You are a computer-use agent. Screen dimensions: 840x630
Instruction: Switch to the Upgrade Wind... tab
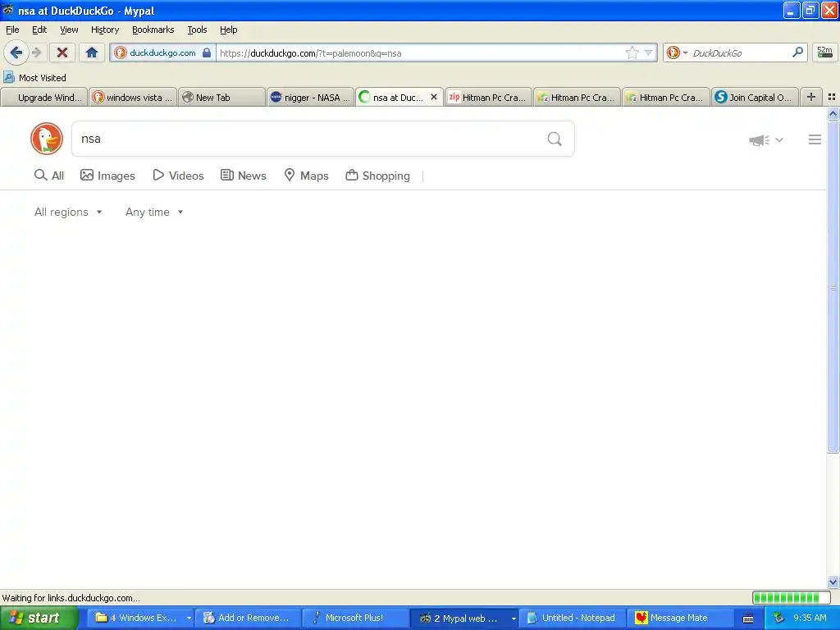coord(44,98)
